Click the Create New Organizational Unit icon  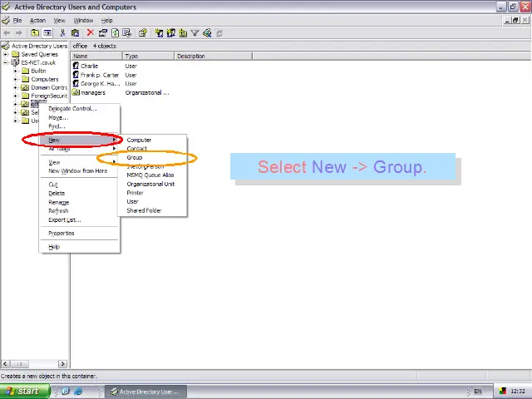[x=183, y=33]
